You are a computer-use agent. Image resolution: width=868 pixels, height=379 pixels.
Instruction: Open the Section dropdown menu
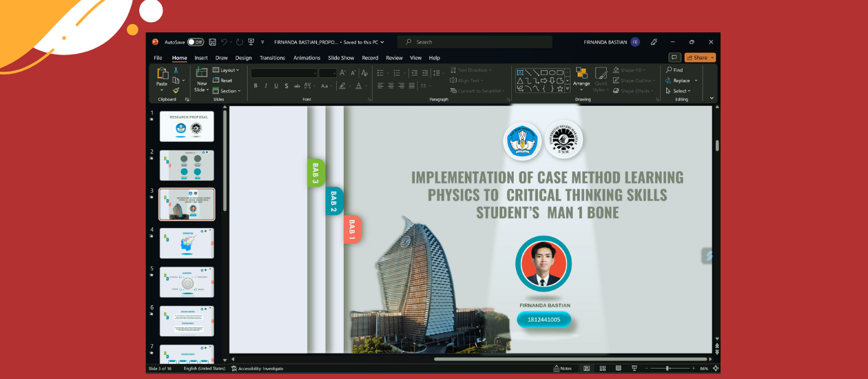[227, 91]
